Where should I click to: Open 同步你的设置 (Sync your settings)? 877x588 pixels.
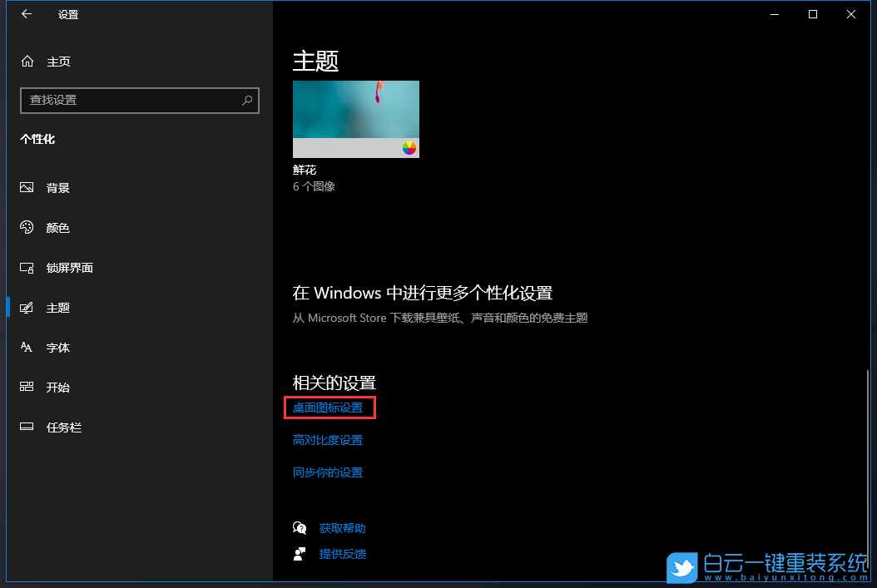327,472
